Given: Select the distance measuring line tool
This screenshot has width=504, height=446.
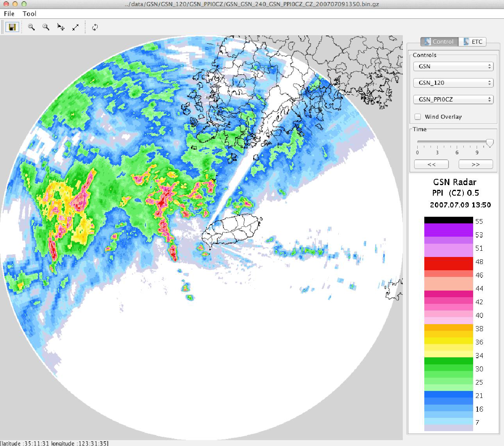Looking at the screenshot, I should point(75,27).
